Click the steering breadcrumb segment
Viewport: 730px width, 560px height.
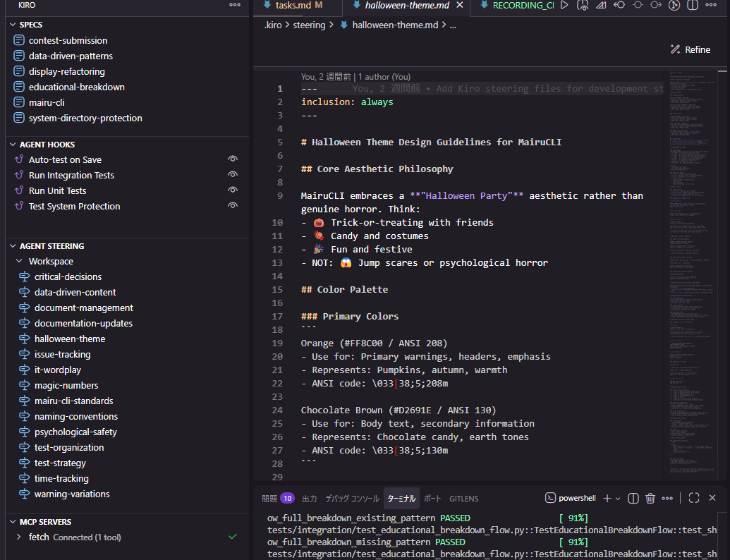point(309,25)
